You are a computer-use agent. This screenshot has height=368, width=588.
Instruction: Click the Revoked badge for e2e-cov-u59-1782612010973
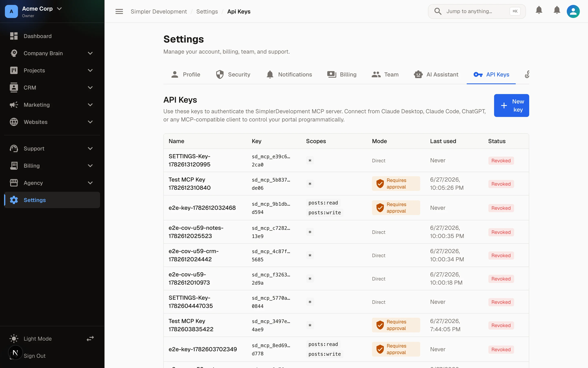tap(501, 279)
